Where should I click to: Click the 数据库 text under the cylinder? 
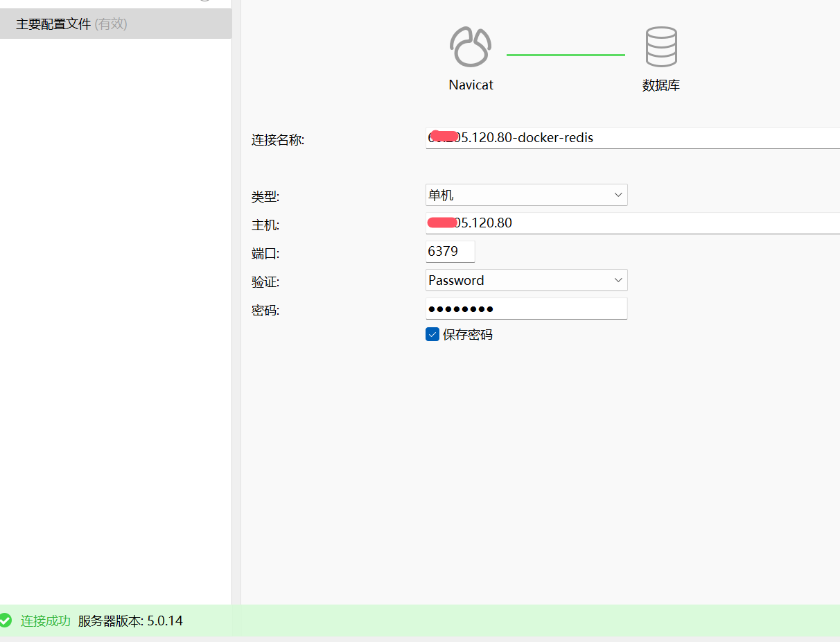point(661,86)
